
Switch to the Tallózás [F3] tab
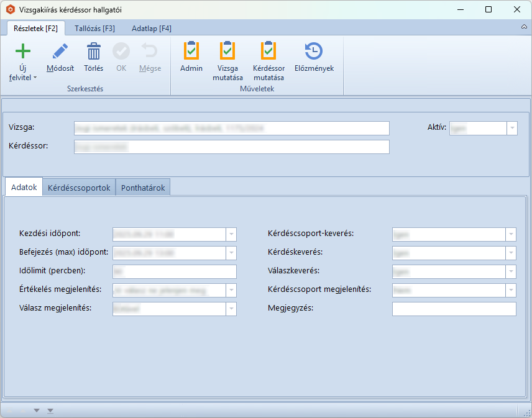click(x=94, y=28)
